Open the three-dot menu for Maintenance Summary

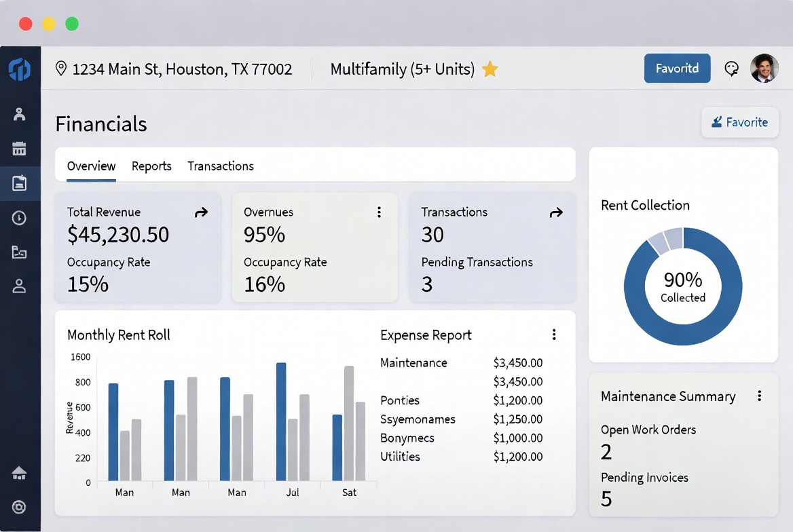tap(759, 396)
